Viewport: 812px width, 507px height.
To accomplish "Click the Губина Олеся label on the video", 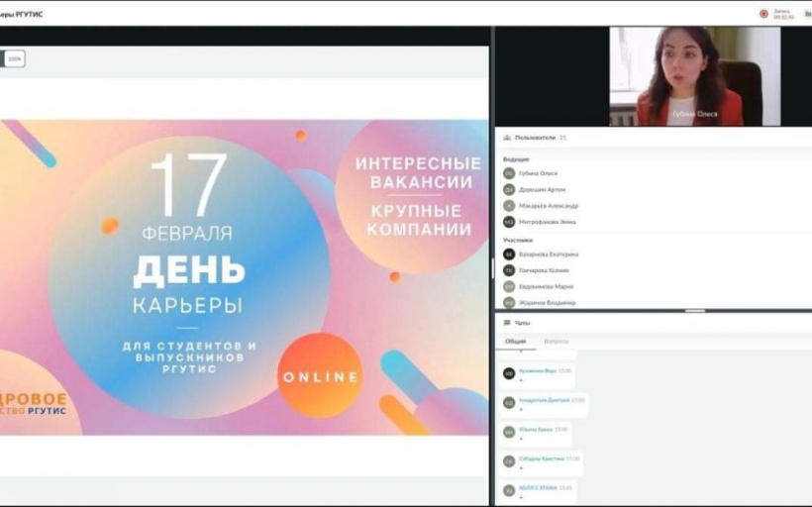I will [695, 114].
